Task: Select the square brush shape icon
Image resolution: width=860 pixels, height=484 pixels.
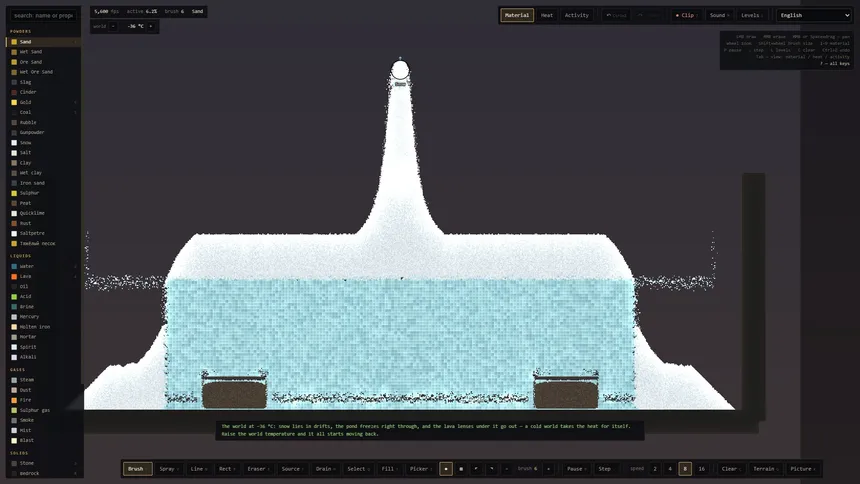Action: [461, 469]
